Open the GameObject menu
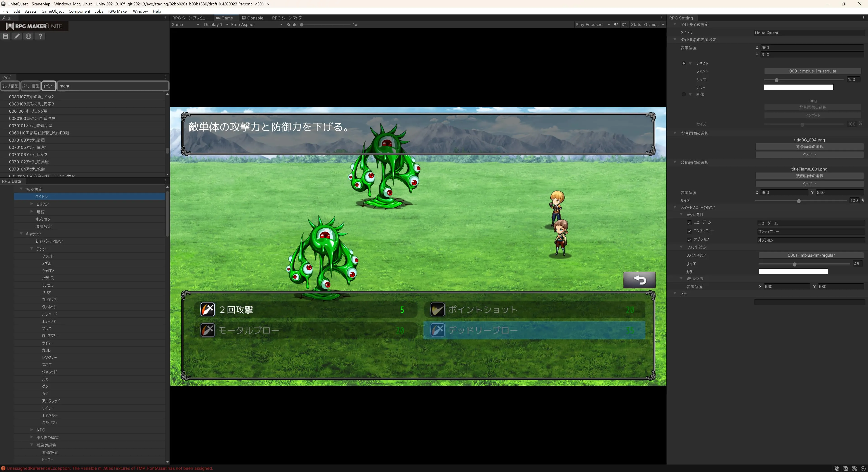The width and height of the screenshot is (868, 472). pyautogui.click(x=53, y=11)
